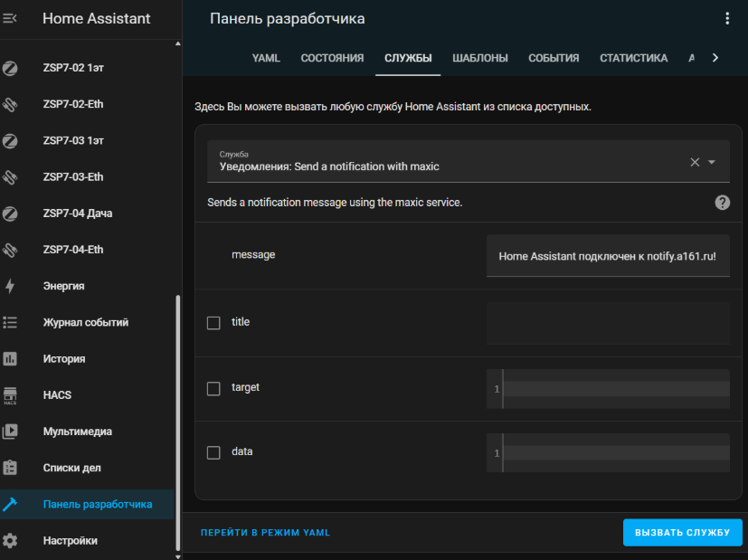Switch to the СОСТОЯНИЯ tab

click(x=332, y=58)
